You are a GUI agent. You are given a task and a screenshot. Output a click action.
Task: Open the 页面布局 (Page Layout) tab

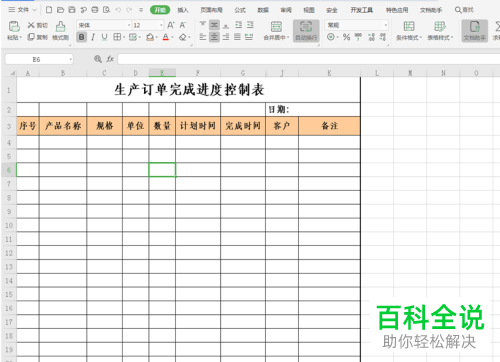coord(211,10)
